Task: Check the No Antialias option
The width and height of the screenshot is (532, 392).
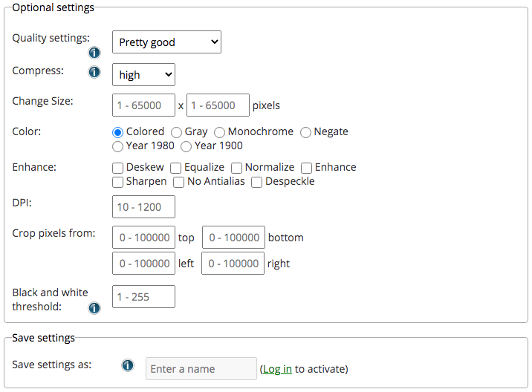Action: click(179, 182)
